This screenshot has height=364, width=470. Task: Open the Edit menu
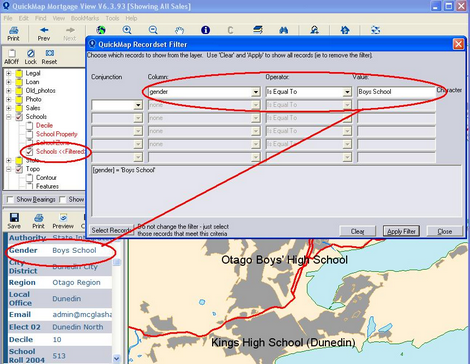coord(23,18)
